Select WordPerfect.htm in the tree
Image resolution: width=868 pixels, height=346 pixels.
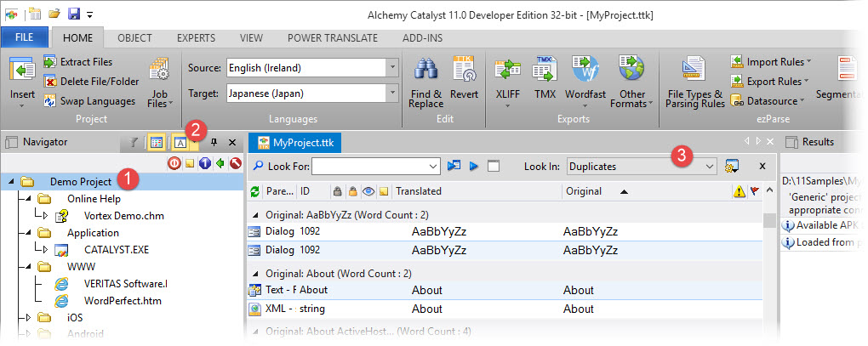pyautogui.click(x=123, y=301)
